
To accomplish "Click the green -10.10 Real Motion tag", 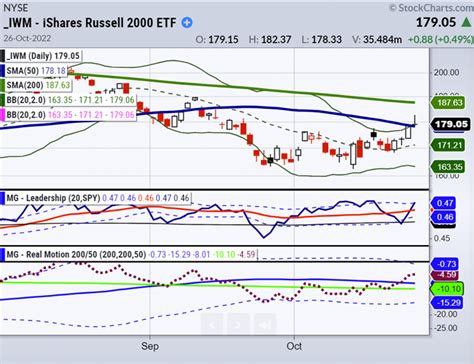I will tap(448, 289).
